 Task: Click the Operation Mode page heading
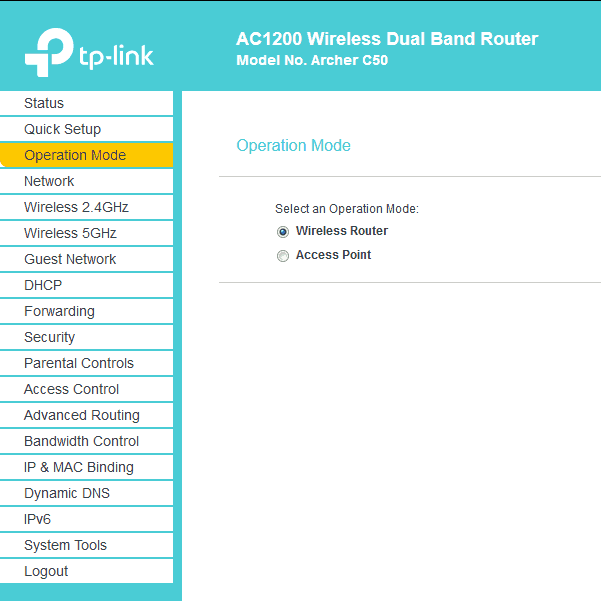[x=293, y=146]
